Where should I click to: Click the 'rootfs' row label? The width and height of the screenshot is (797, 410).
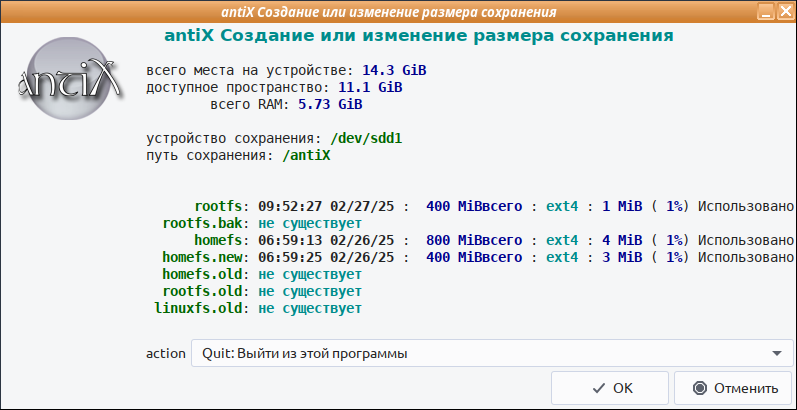tap(218, 206)
